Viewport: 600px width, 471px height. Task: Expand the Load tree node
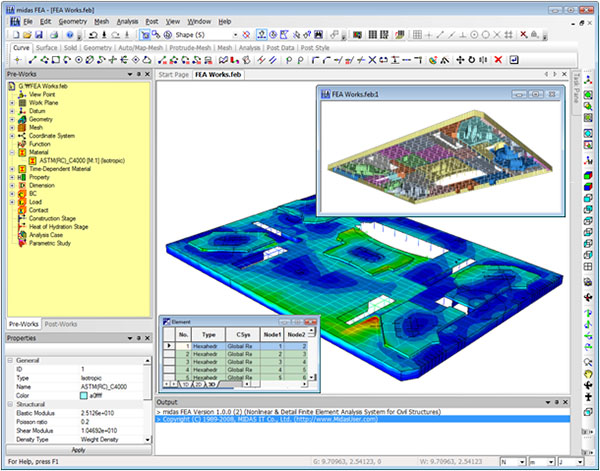tap(12, 202)
